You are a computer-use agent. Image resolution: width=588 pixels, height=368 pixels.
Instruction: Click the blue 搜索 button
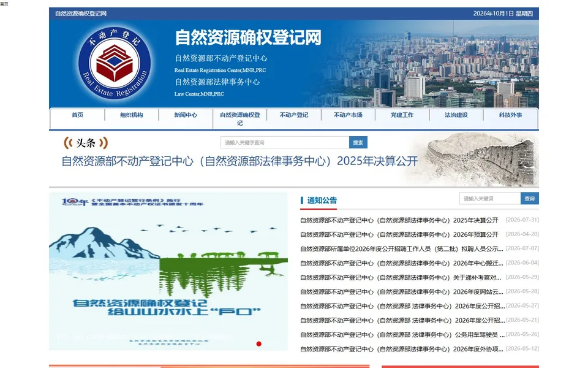[358, 142]
